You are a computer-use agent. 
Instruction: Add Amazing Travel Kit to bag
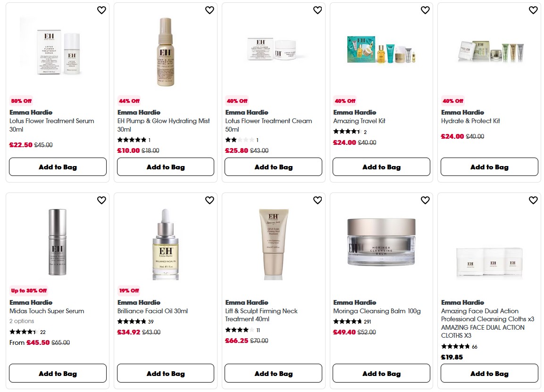tap(381, 167)
